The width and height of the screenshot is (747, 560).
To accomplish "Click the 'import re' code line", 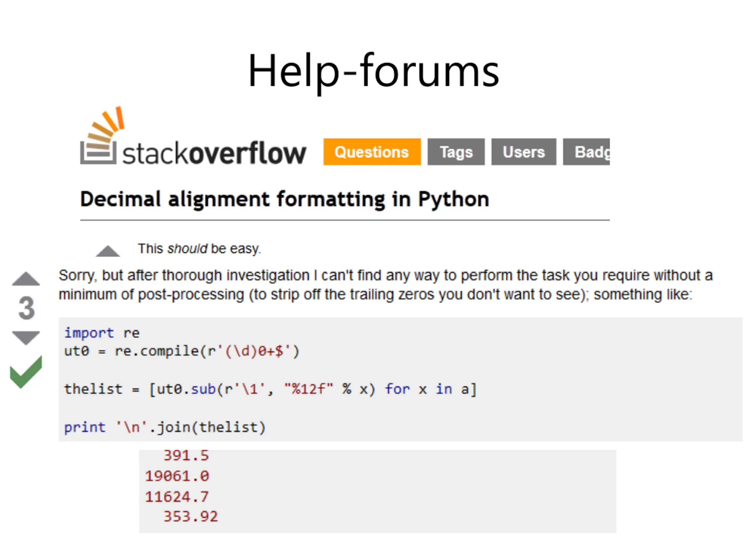I will pyautogui.click(x=102, y=333).
